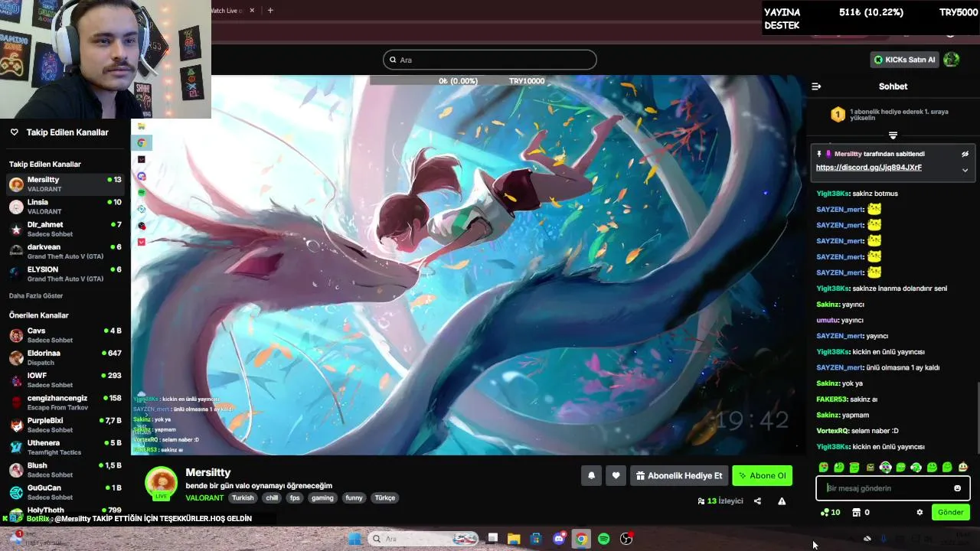Select Mersiltty in followed channels
Screen dimensions: 980x551
(x=65, y=184)
